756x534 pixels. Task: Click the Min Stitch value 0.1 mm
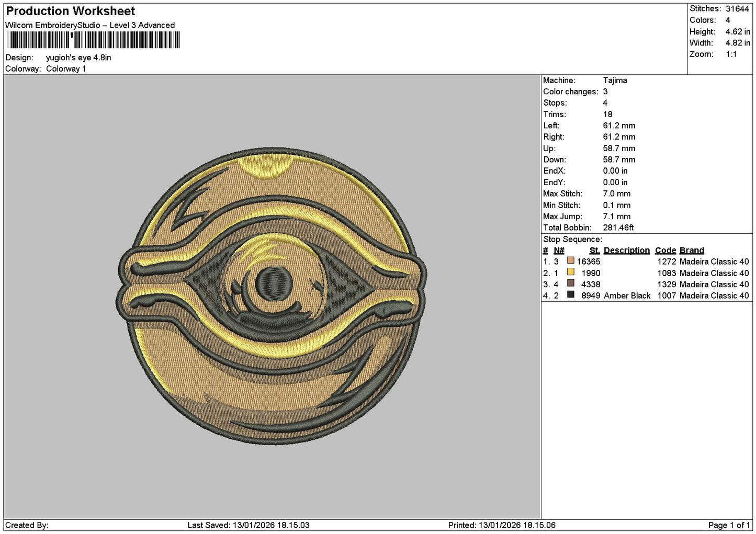617,205
